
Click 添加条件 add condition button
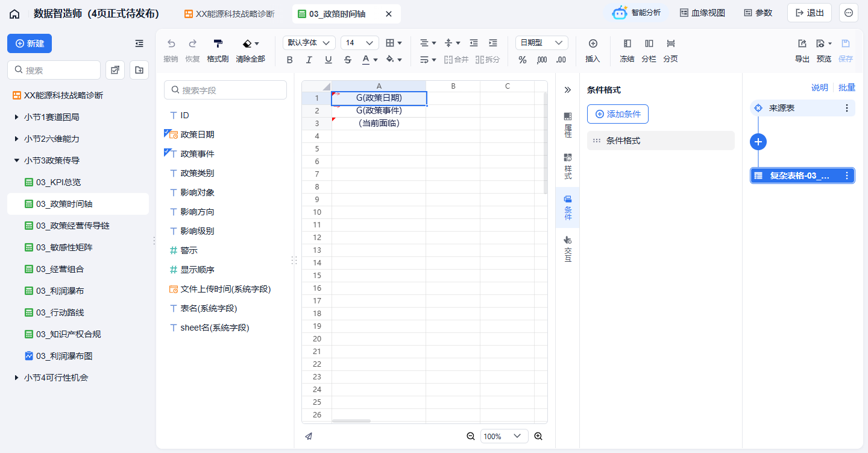coord(618,114)
